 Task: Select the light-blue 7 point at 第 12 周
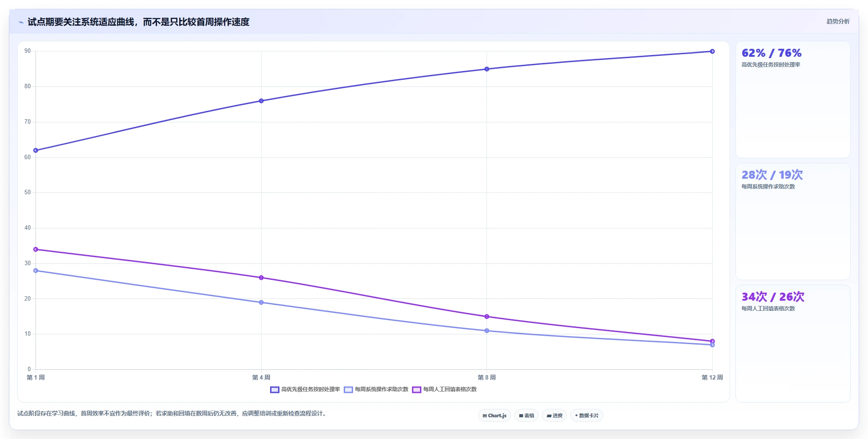tap(712, 345)
